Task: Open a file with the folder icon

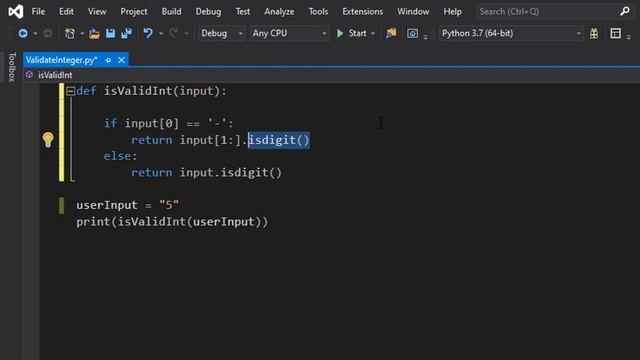Action: pos(94,33)
